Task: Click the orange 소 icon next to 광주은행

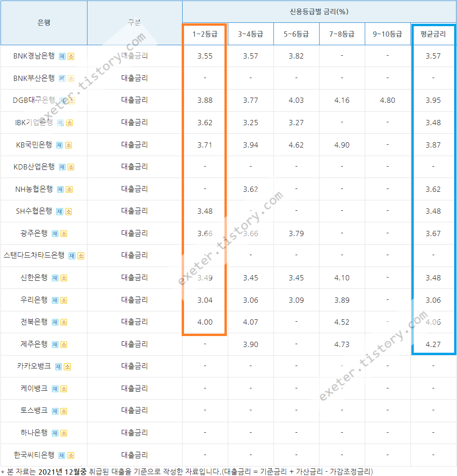Action: point(64,233)
